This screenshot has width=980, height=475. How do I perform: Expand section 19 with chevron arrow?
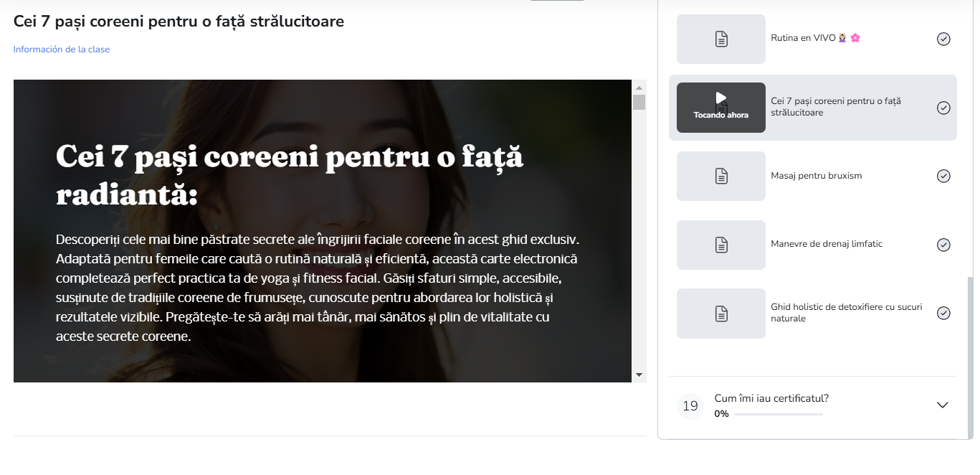942,405
